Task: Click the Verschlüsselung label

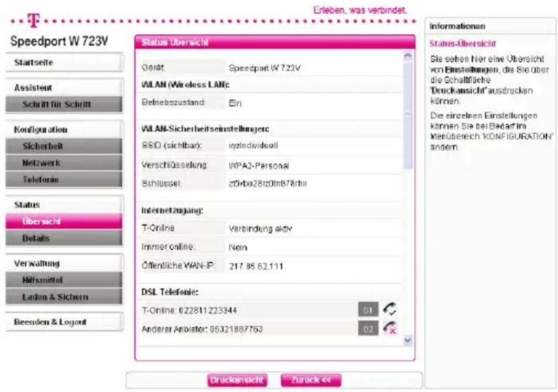Action: 174,165
